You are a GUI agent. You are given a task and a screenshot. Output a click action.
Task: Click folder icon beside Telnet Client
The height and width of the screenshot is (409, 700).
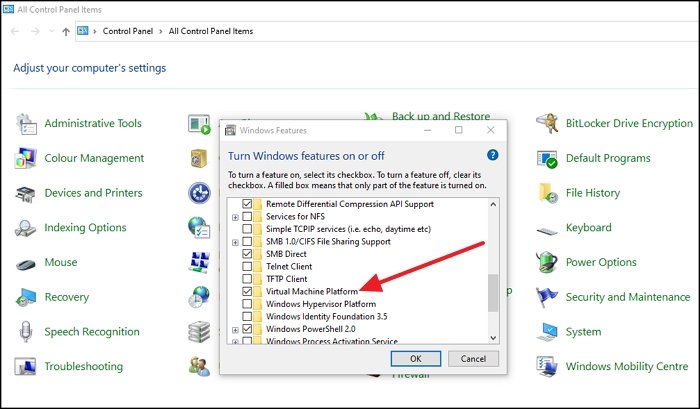258,267
